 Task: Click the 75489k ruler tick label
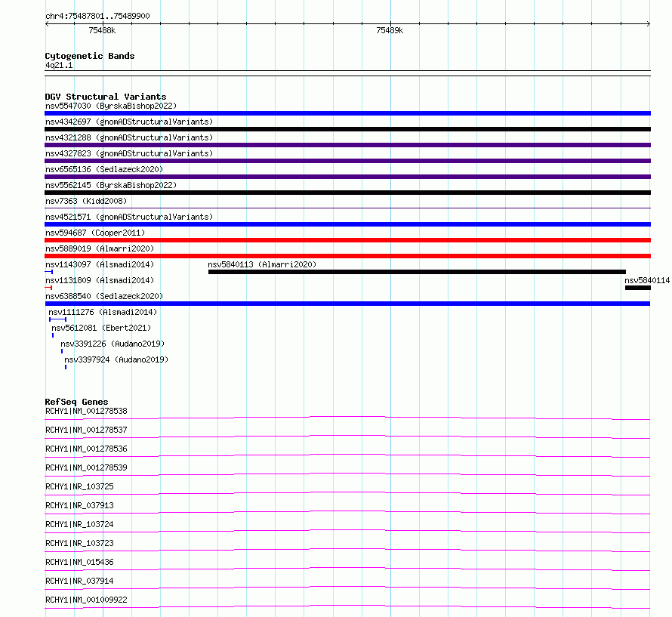[390, 30]
